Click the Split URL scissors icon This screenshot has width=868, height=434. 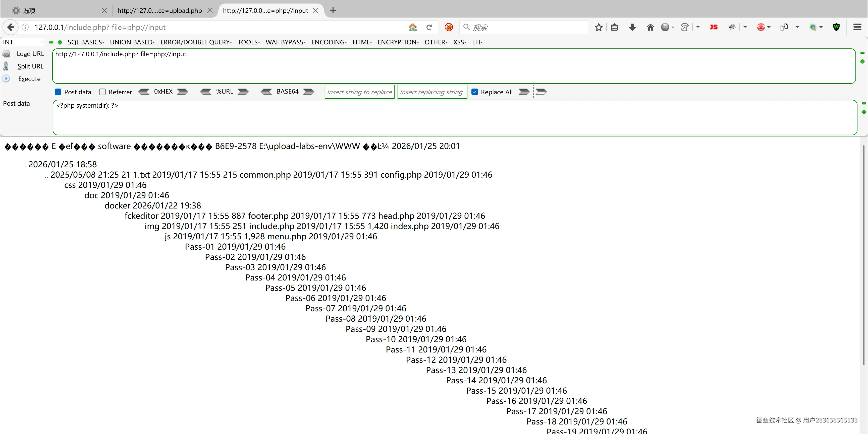(x=6, y=66)
